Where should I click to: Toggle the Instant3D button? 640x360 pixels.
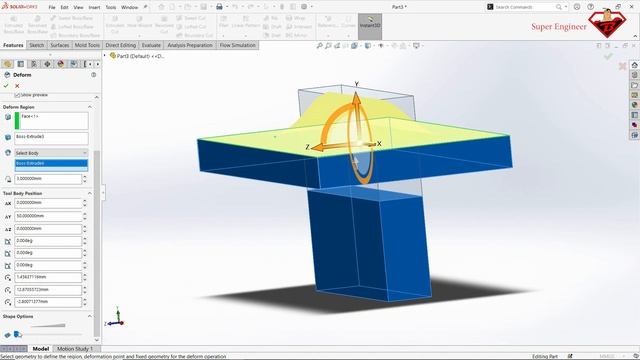[x=370, y=27]
